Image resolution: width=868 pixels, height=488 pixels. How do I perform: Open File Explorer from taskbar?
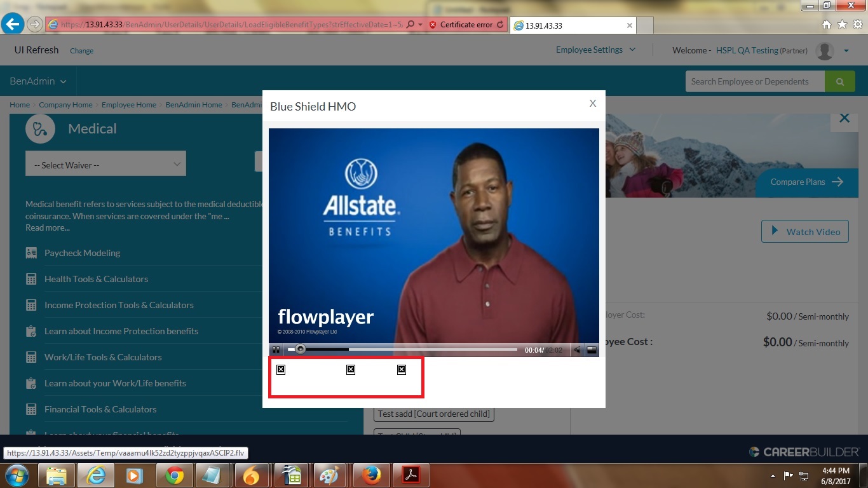57,475
